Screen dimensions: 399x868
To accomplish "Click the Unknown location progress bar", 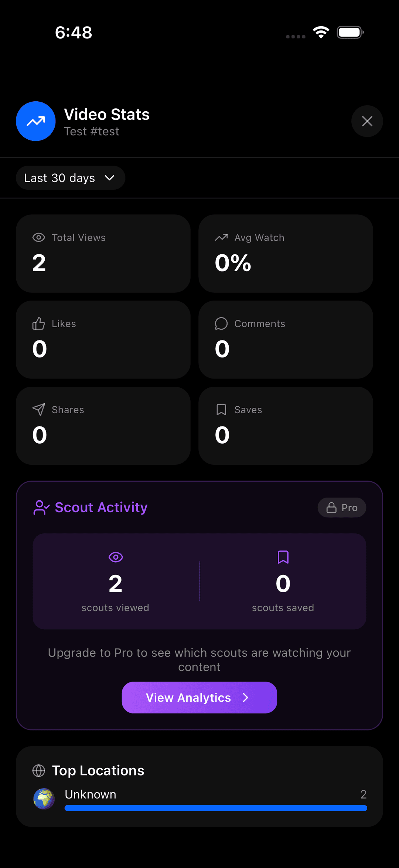I will click(216, 808).
